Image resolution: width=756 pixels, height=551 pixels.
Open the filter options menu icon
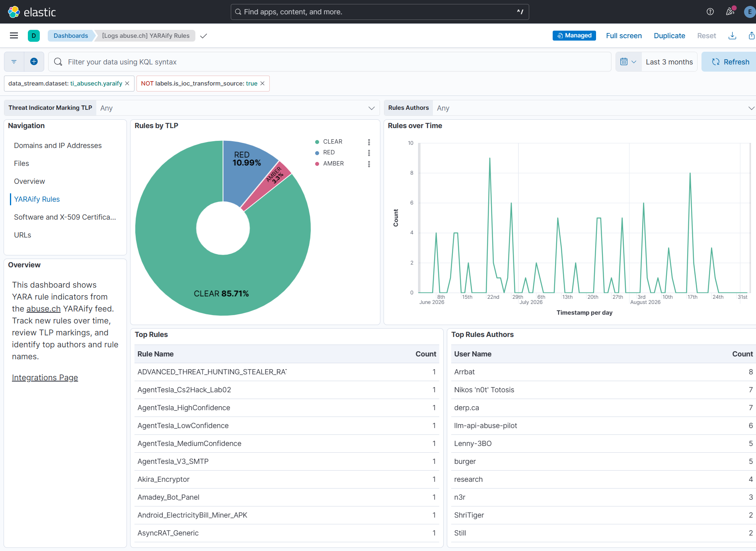[14, 62]
